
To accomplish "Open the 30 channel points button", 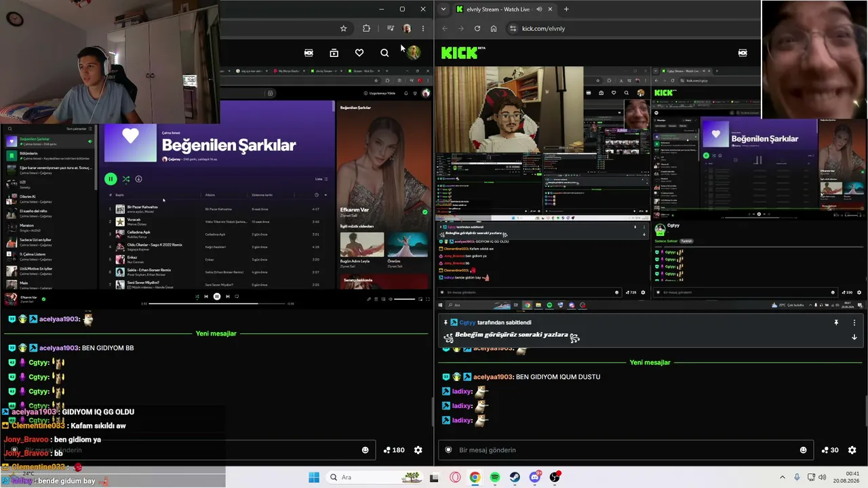I will 830,450.
